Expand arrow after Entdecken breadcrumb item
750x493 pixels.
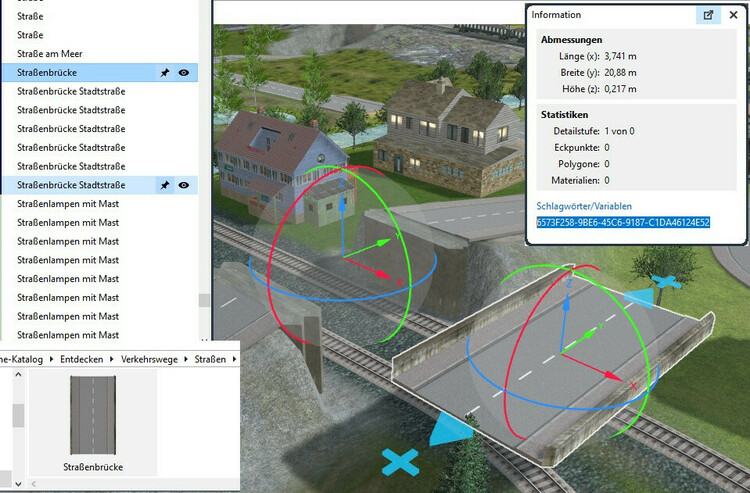coord(111,359)
